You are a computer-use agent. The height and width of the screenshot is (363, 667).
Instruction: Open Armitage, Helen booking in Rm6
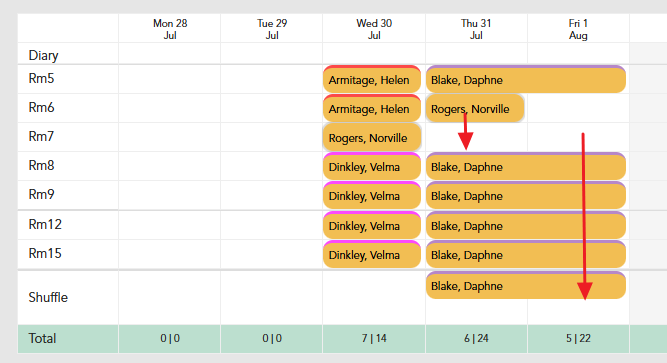(372, 108)
